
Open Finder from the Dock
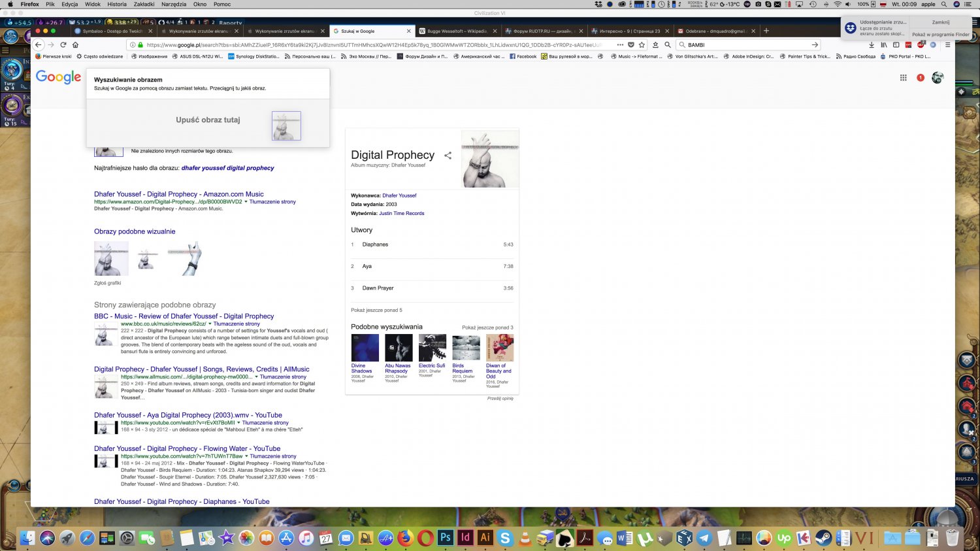coord(27,538)
